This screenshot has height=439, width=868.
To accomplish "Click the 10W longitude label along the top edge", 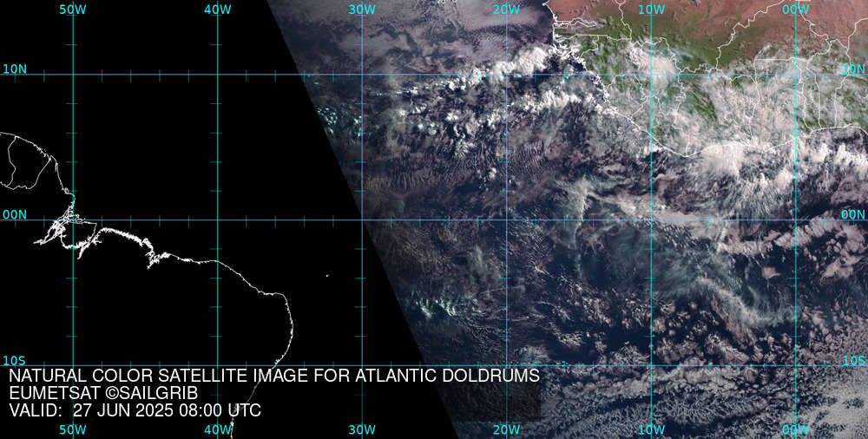I will (x=651, y=10).
